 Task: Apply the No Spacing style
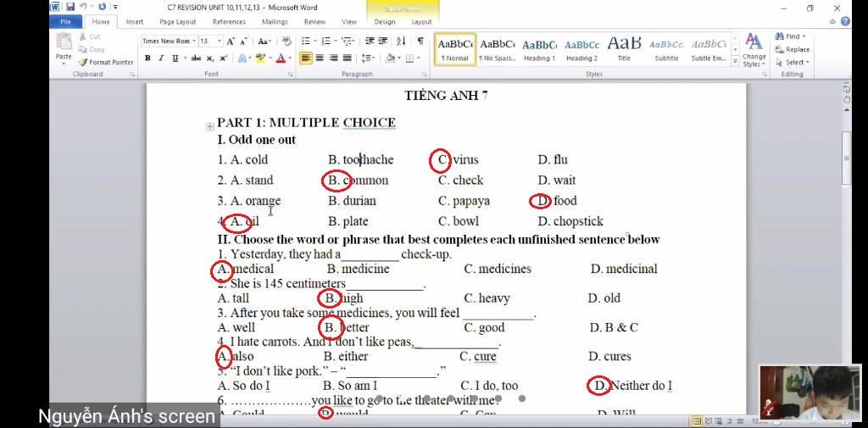[x=497, y=50]
